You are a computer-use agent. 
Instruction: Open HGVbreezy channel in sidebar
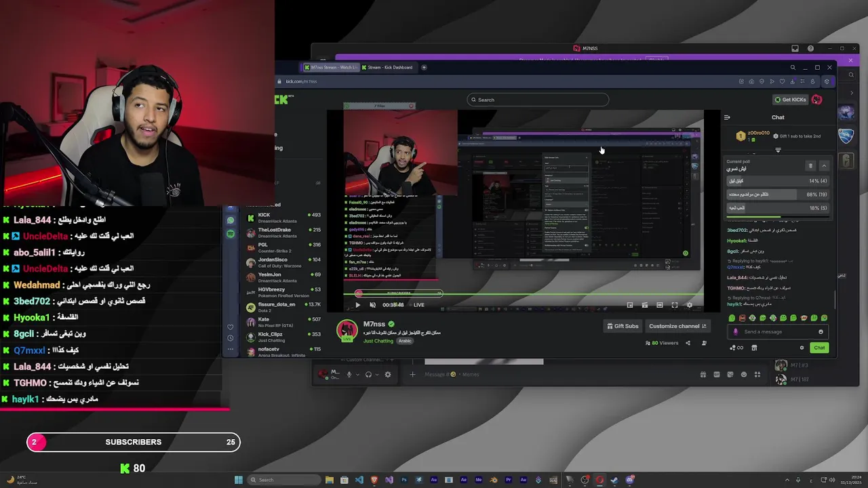283,292
